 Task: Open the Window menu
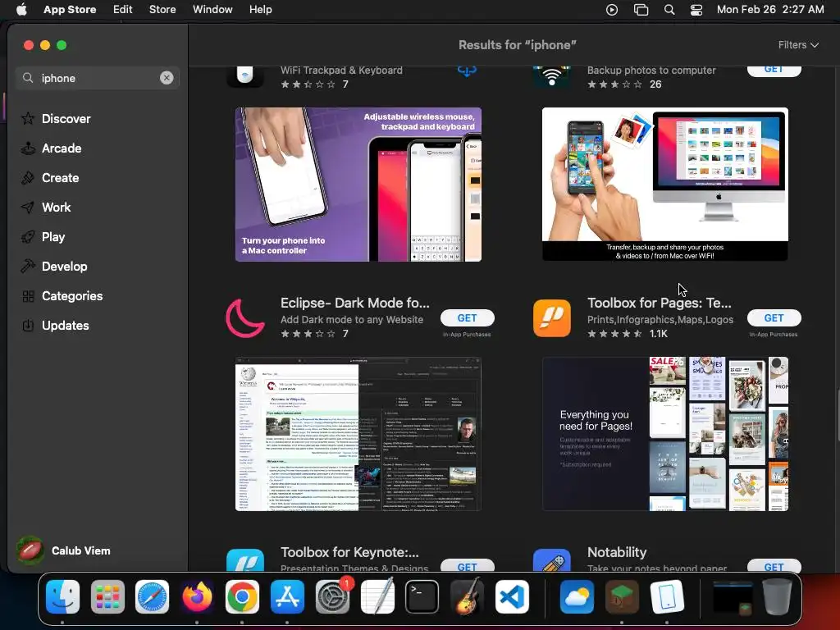pyautogui.click(x=212, y=10)
